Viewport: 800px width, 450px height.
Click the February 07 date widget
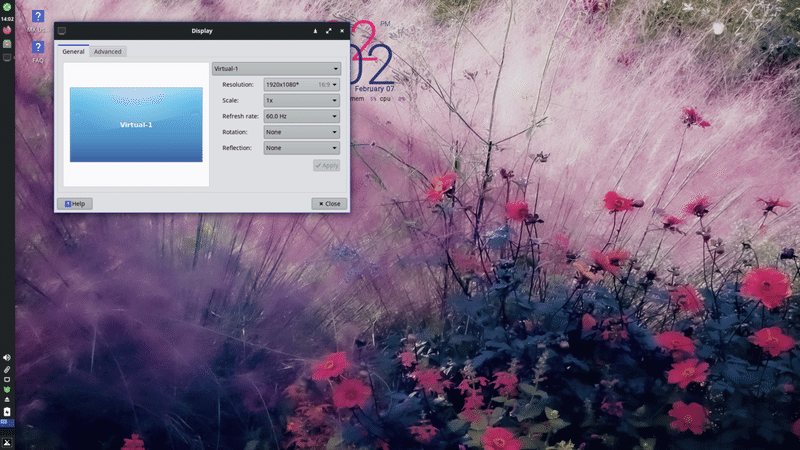[374, 89]
